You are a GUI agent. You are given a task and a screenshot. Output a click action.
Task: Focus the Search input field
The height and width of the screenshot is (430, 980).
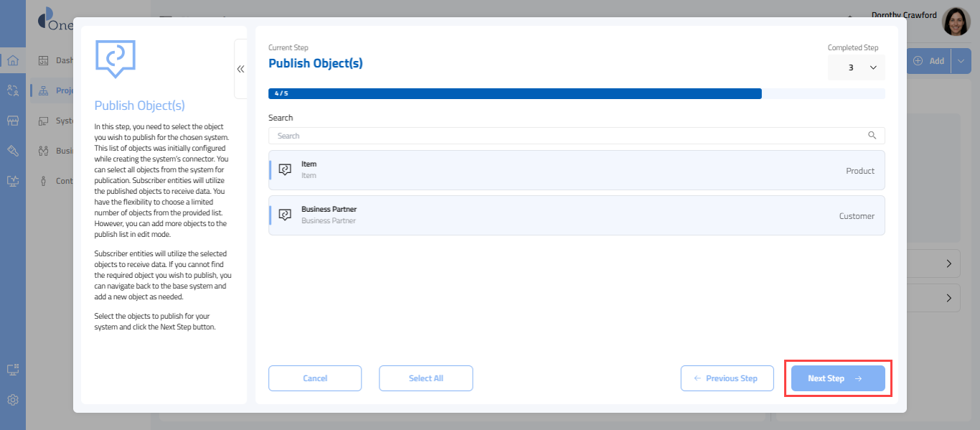coord(567,136)
